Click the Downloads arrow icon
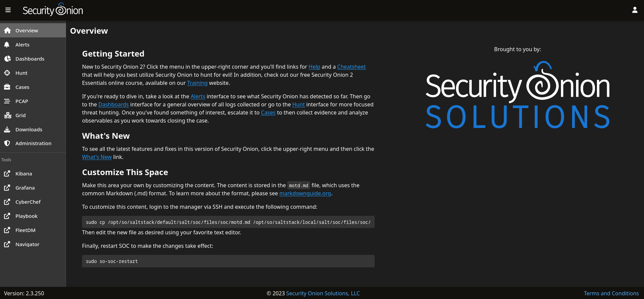 7,129
